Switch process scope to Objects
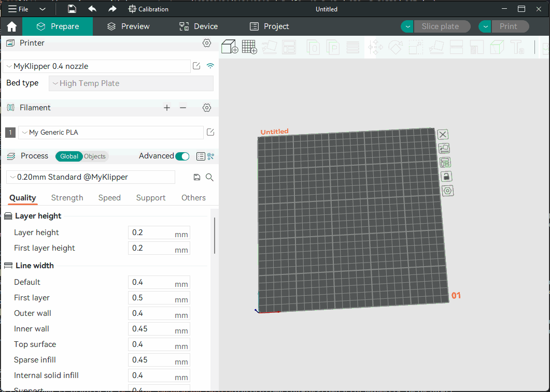The height and width of the screenshot is (392, 550). pyautogui.click(x=95, y=156)
